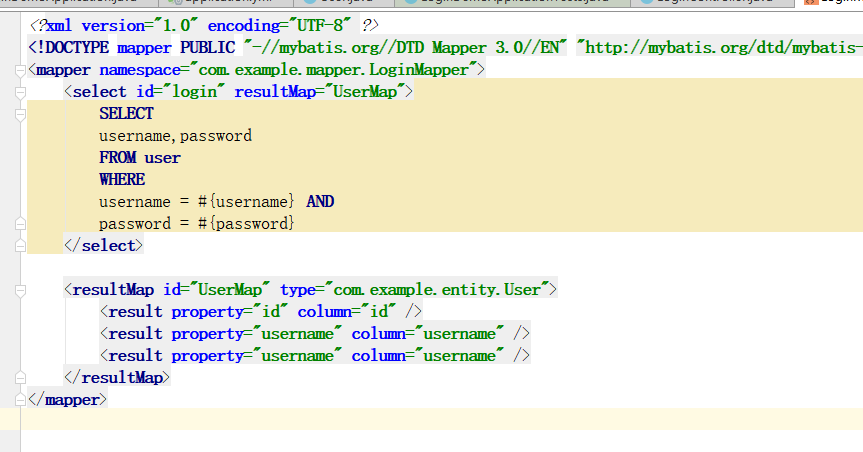Click the "login" id value in select tag
This screenshot has height=452, width=863.
pyautogui.click(x=194, y=91)
